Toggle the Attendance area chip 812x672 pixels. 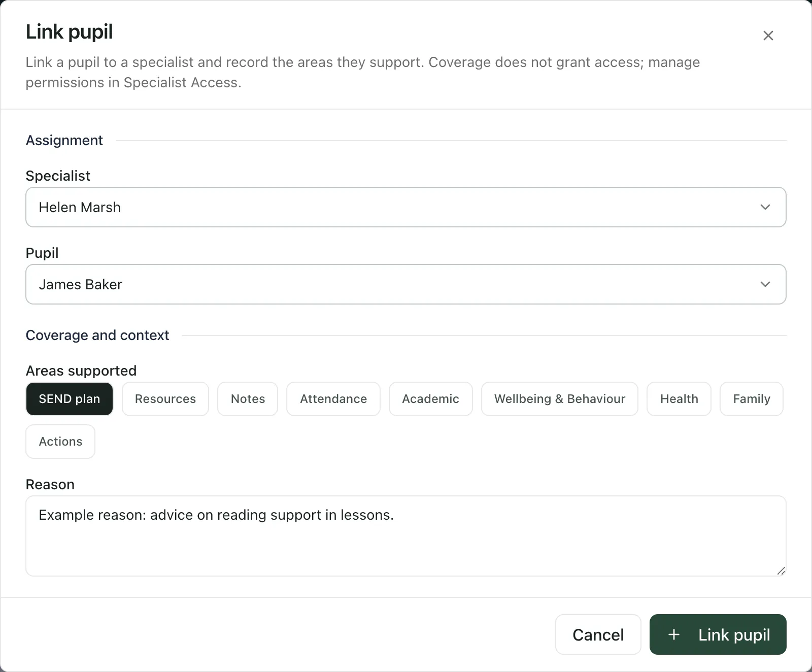pos(333,399)
